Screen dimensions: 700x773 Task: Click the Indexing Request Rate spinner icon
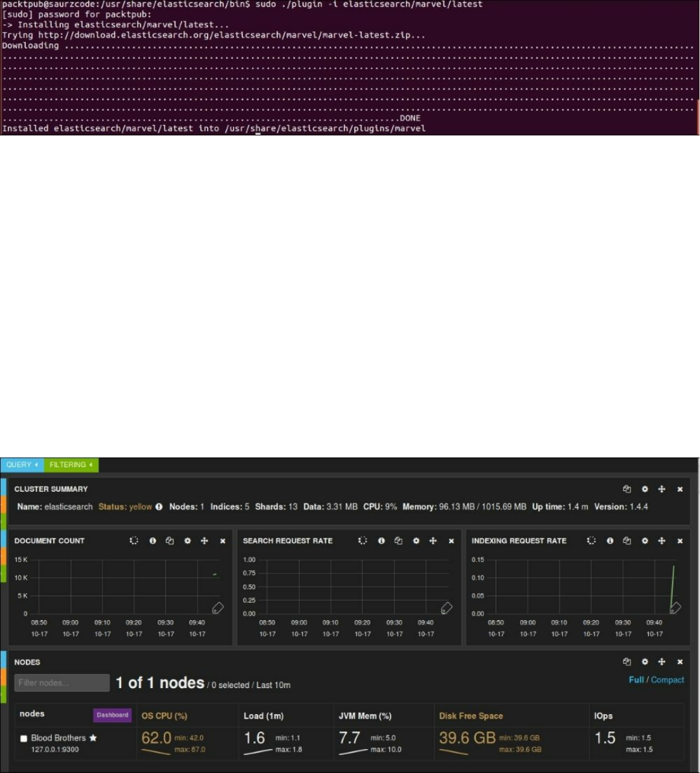[x=591, y=541]
